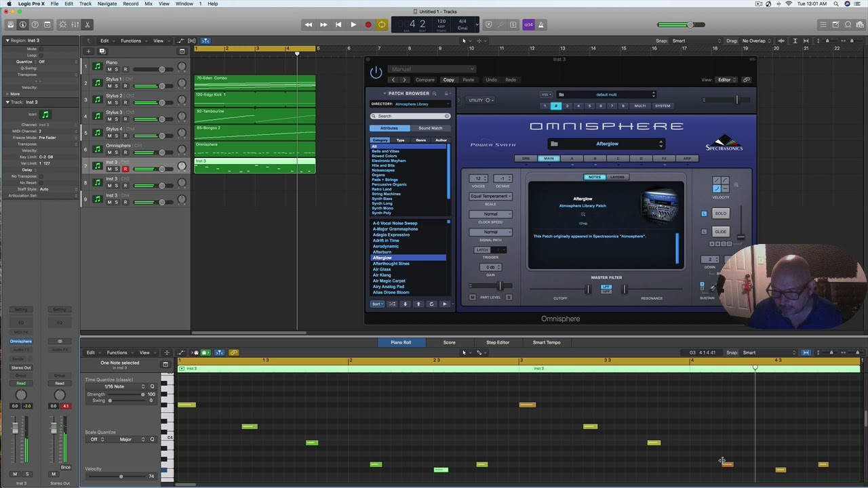
Task: Click the down arrow icon in patch browser
Action: (405, 304)
